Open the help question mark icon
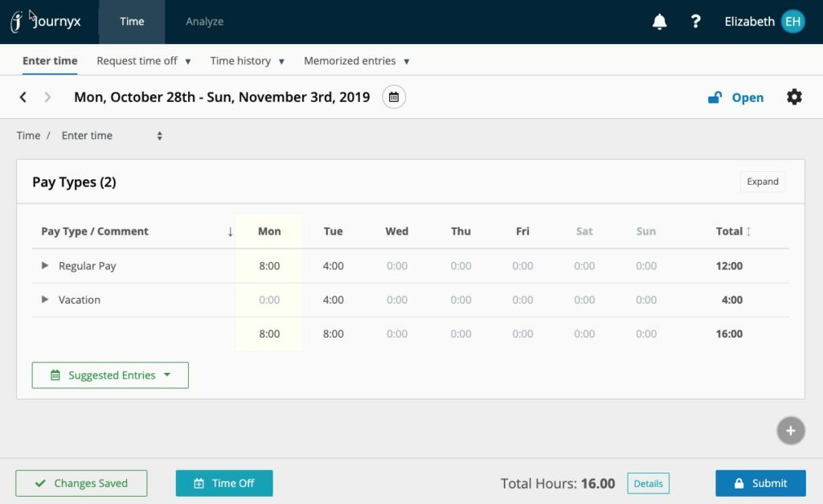The height and width of the screenshot is (504, 823). [x=695, y=22]
